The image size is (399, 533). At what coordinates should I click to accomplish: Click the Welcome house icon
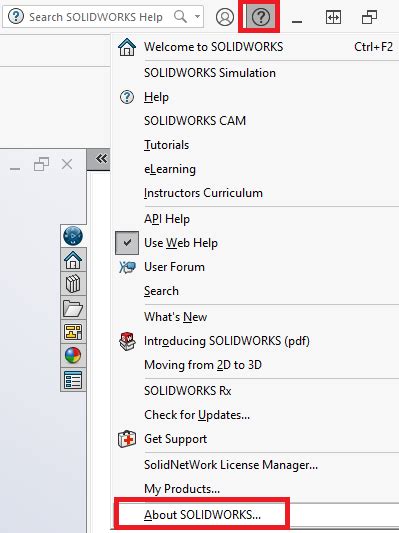[127, 47]
